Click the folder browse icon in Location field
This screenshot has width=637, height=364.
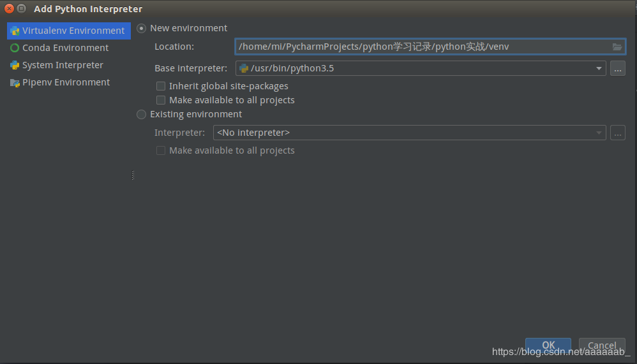click(617, 47)
